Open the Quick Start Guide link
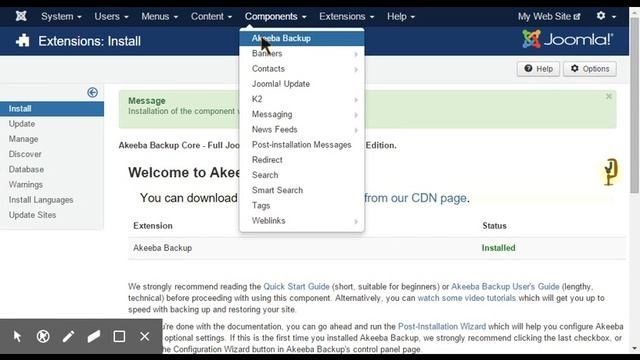The width and height of the screenshot is (640, 360). tap(296, 287)
